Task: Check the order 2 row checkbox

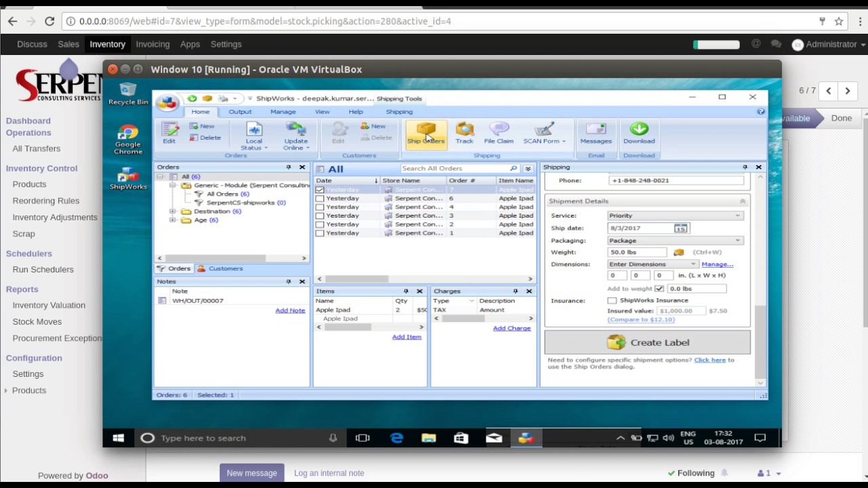Action: (319, 224)
